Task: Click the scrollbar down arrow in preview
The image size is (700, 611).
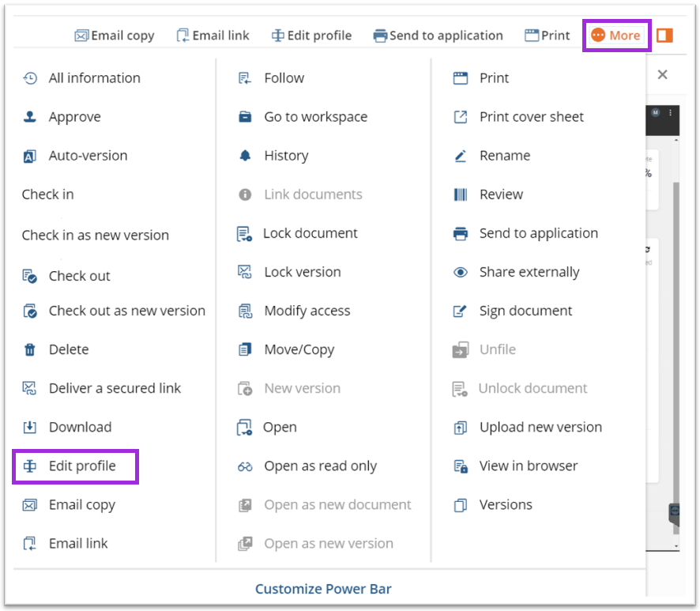Action: [x=676, y=546]
